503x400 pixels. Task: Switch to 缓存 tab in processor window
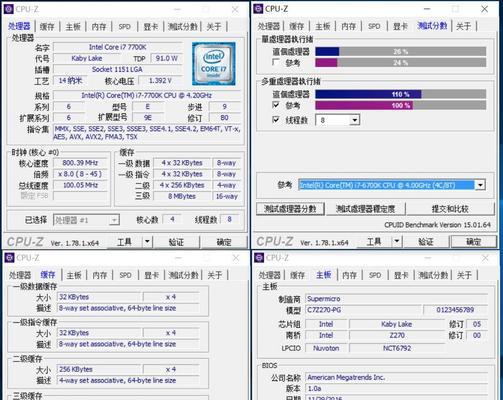(47, 26)
